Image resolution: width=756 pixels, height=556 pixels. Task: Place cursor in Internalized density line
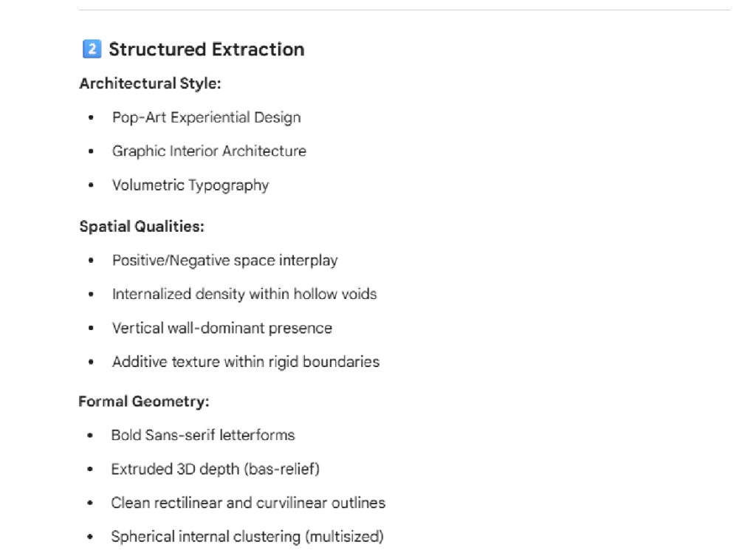[x=244, y=295]
